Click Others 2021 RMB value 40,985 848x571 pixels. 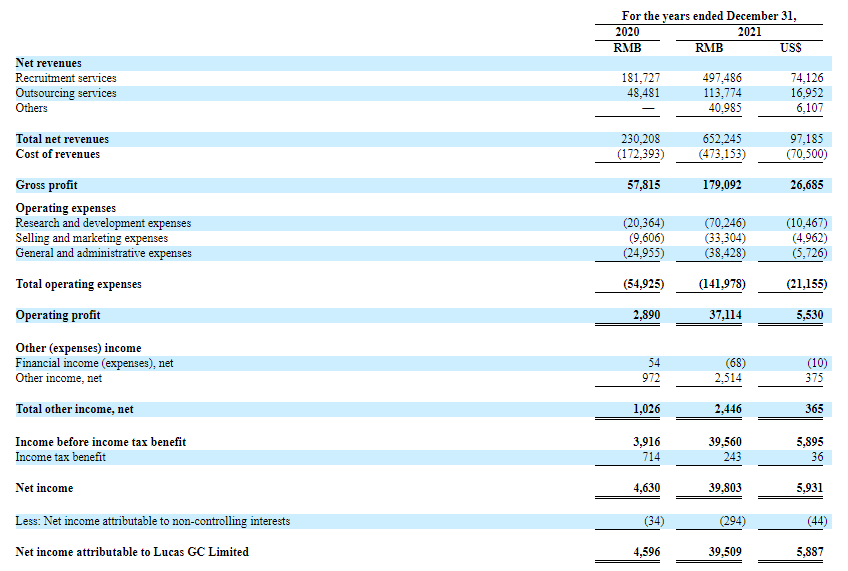pos(725,108)
